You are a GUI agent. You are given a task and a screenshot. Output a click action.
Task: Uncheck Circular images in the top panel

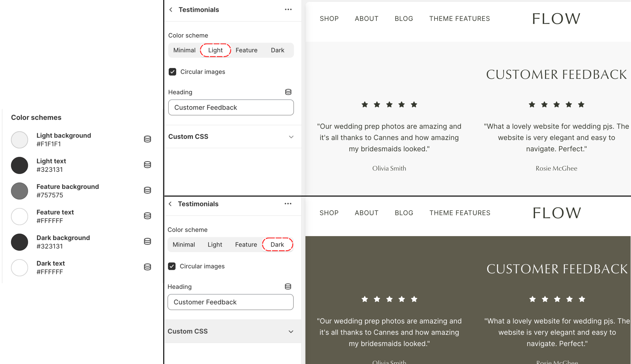(x=172, y=72)
